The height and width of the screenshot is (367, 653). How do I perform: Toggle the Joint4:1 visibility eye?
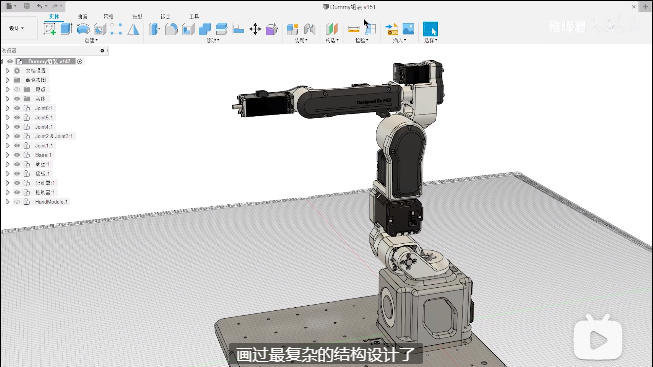17,127
